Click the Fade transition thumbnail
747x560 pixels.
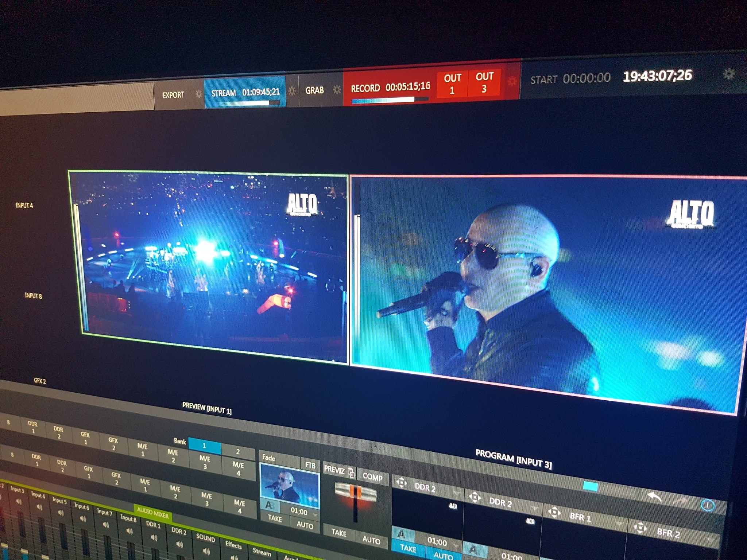pyautogui.click(x=290, y=485)
